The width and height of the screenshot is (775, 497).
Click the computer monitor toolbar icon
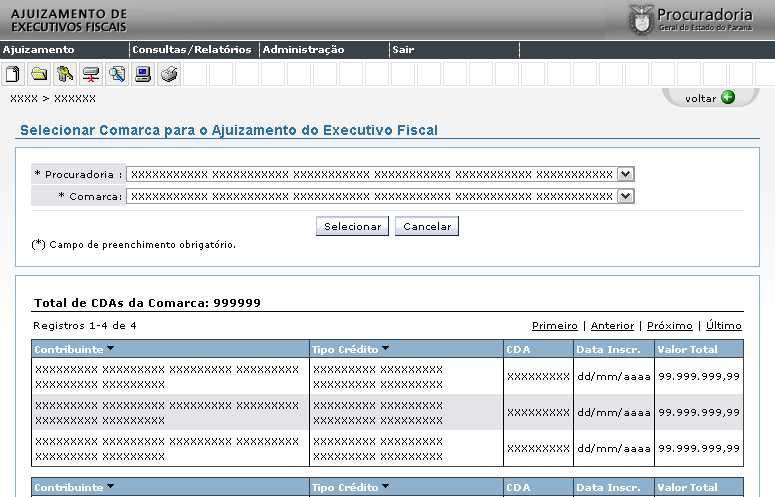(x=143, y=74)
